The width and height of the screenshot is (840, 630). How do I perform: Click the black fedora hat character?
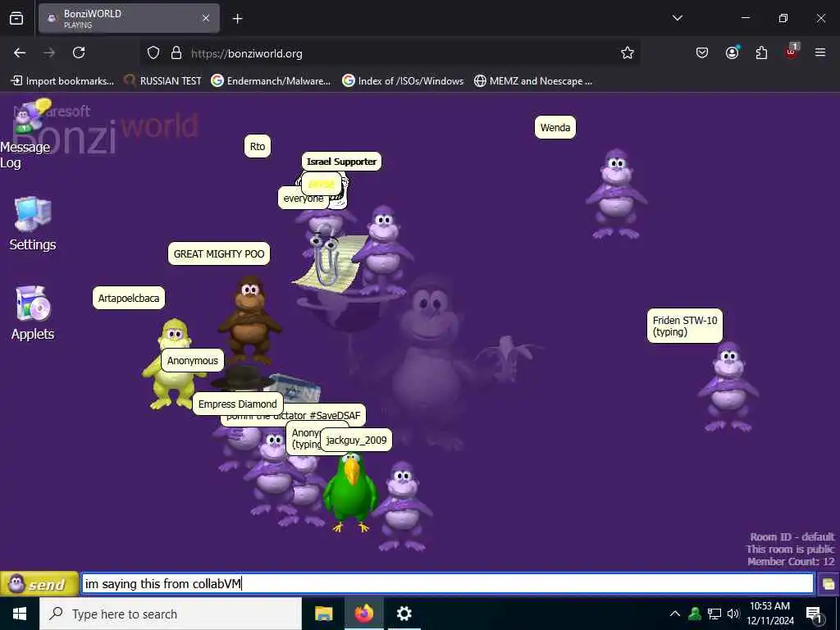point(242,377)
